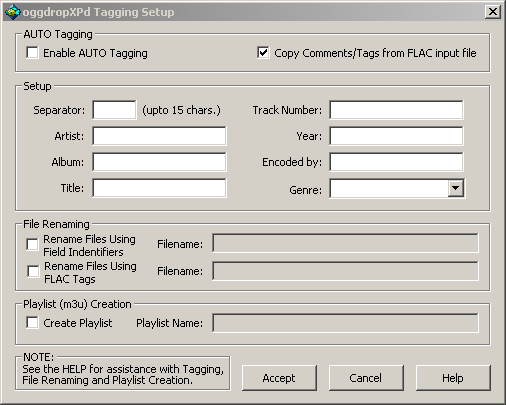Click the "oggdropXPd Tagging Setup" title text
The height and width of the screenshot is (405, 506).
pos(98,12)
